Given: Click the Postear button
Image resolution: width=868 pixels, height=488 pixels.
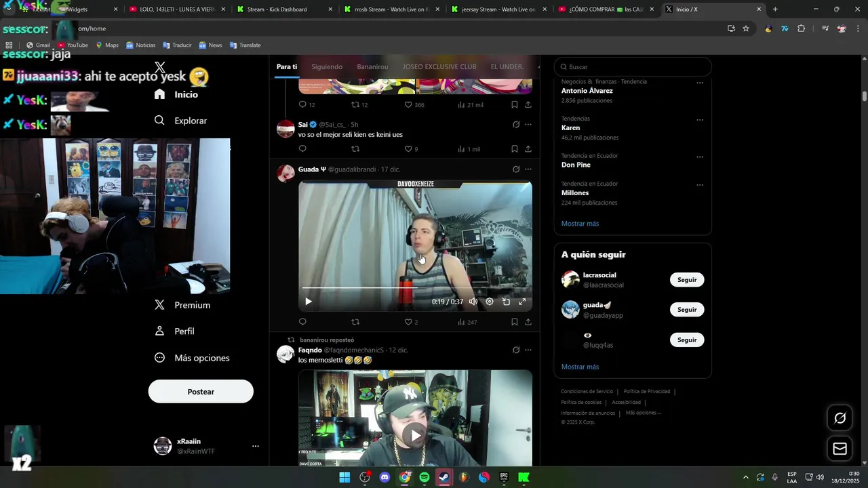Looking at the screenshot, I should (x=201, y=392).
